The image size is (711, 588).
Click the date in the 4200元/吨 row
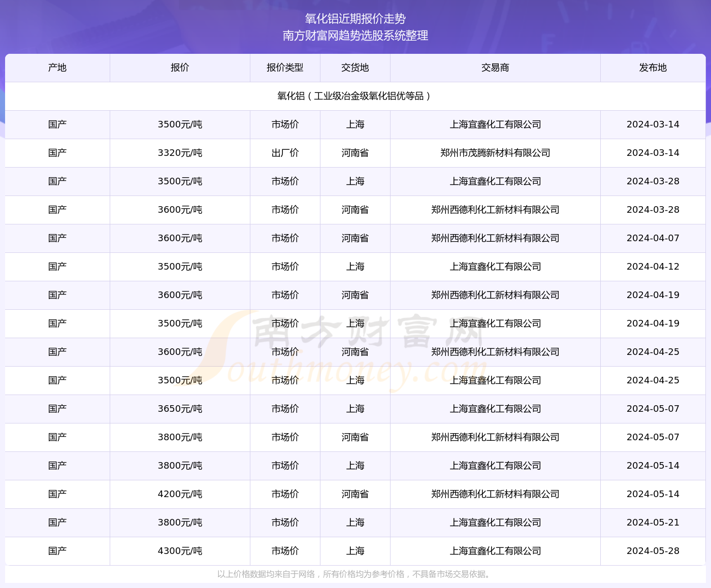pos(653,494)
